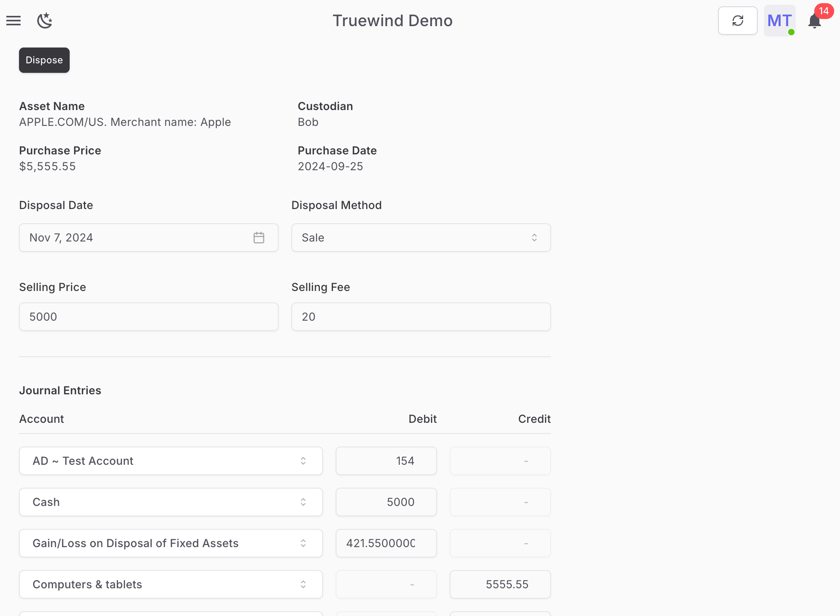Viewport: 840px width, 616px height.
Task: Click the credit amount 5555.55 field
Action: [x=500, y=584]
